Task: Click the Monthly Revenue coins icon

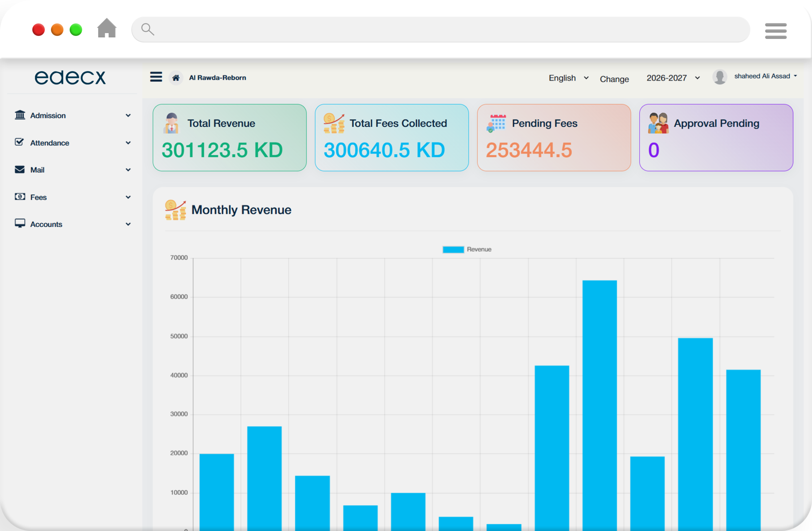Action: (x=175, y=210)
